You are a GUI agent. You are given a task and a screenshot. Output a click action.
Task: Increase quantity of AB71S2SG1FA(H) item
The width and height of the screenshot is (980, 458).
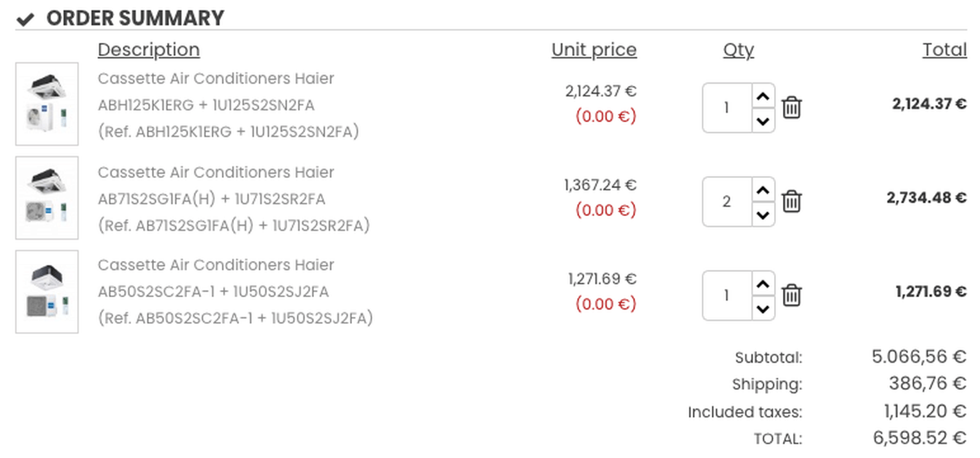coord(763,190)
